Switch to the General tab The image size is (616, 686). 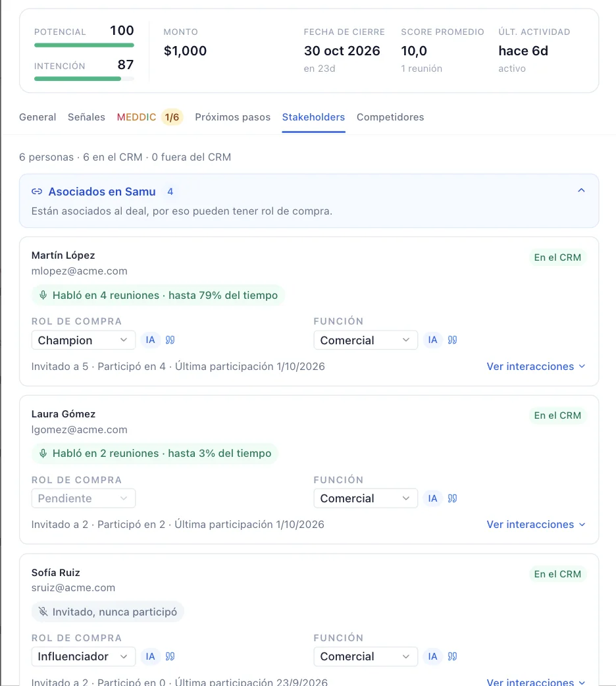38,117
